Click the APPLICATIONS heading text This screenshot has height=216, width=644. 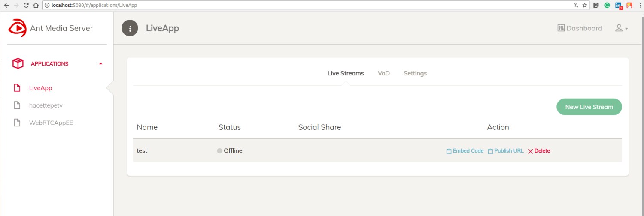point(49,64)
